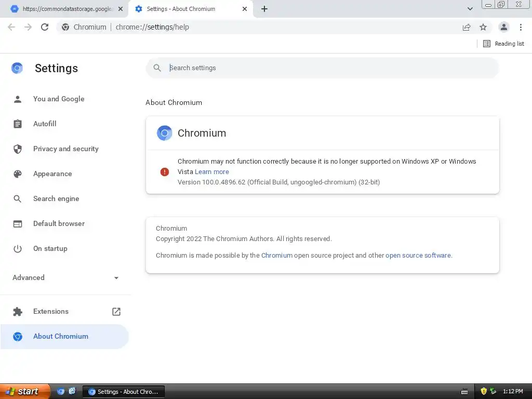
Task: Open the open source software link
Action: (x=418, y=256)
